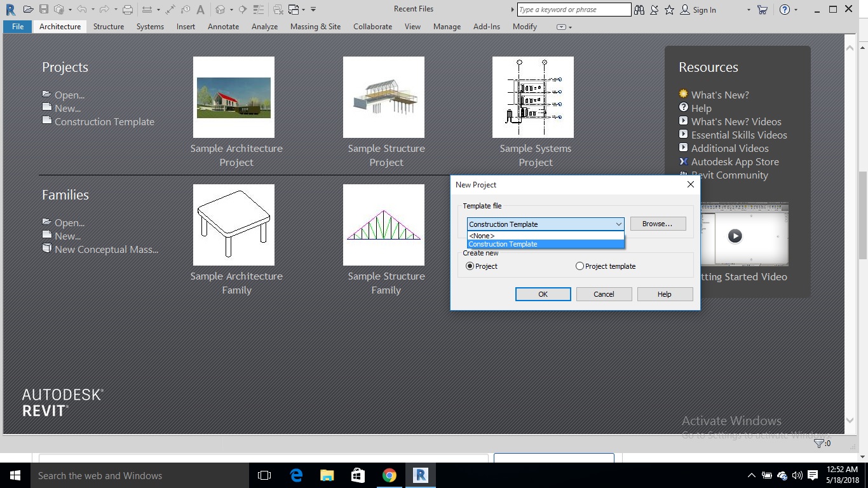Open the Customize Quick Access Toolbar dropdown
This screenshot has width=868, height=488.
pos(313,10)
